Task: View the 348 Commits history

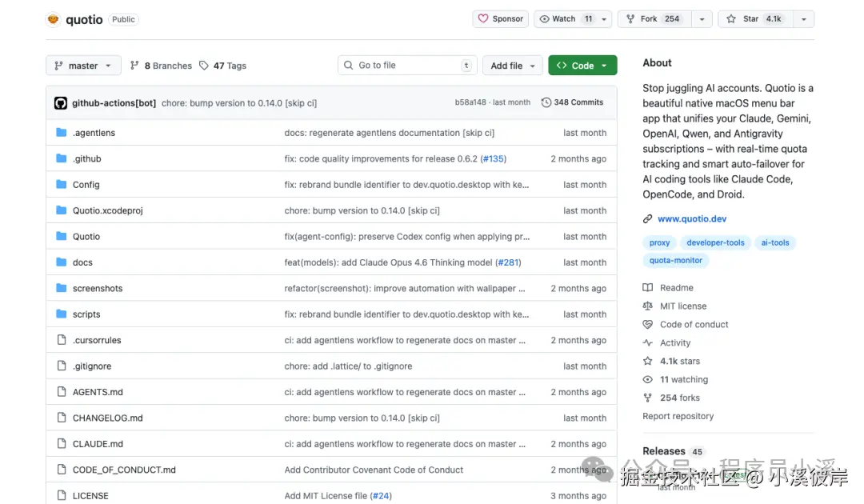Action: tap(572, 102)
